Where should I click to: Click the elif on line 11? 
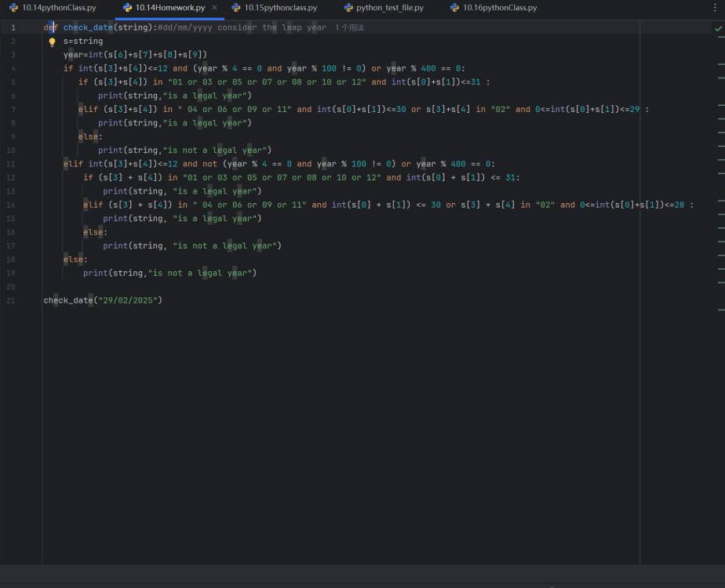(x=73, y=164)
